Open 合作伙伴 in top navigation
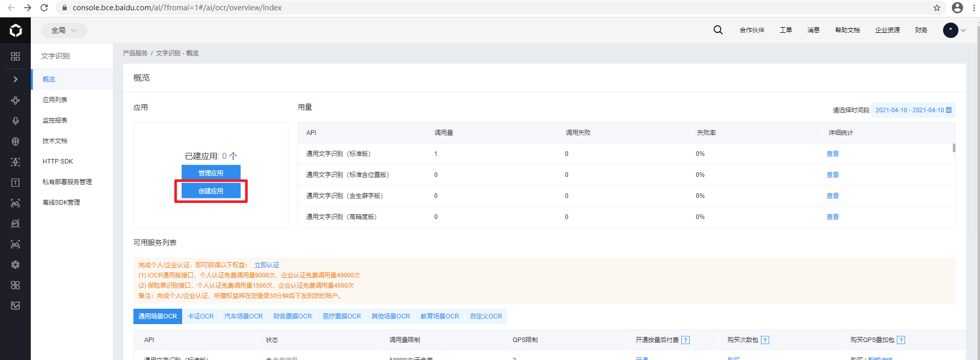Screen dimensions: 980x360 752,30
